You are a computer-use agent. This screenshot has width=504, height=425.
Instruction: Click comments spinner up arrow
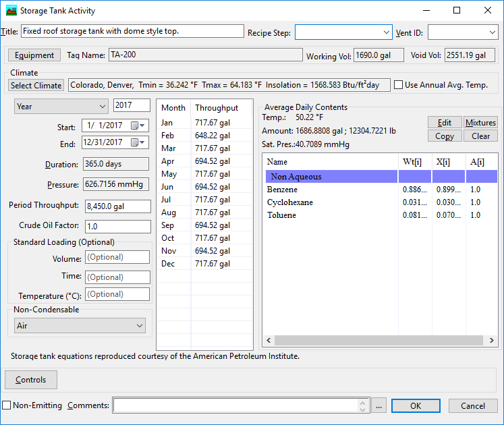pyautogui.click(x=362, y=403)
